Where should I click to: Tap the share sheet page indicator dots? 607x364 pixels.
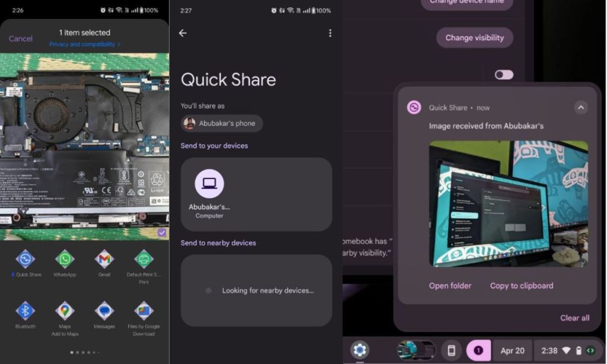tap(84, 352)
